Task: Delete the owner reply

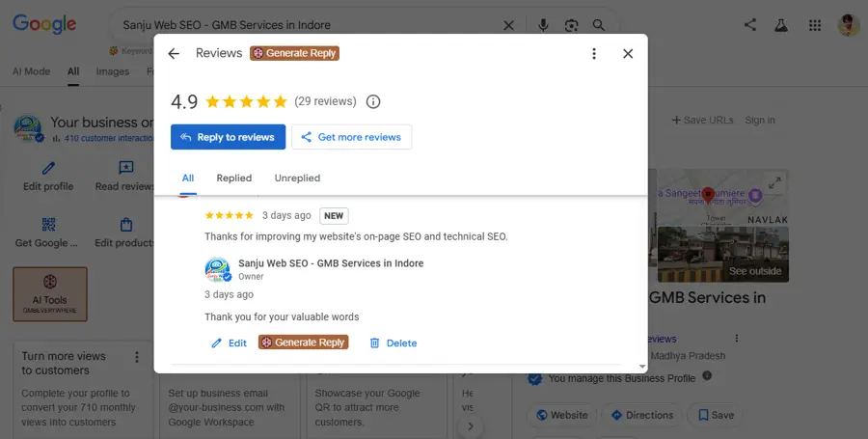Action: 393,343
